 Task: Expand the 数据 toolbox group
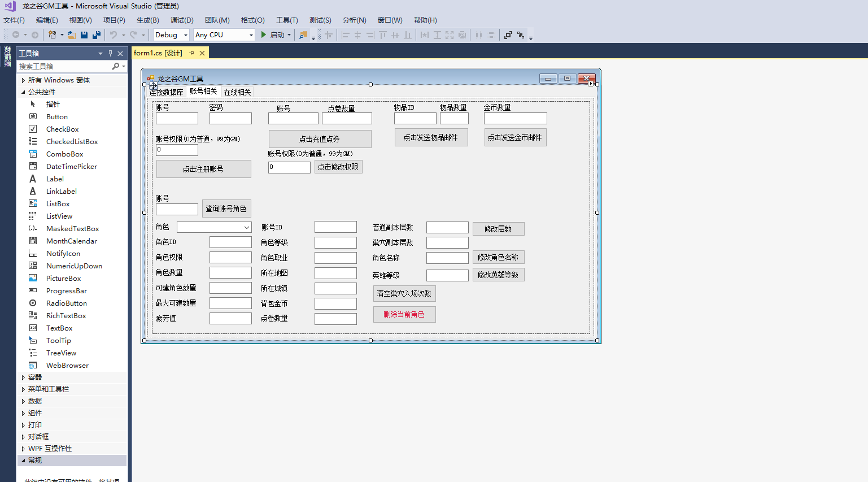(x=23, y=401)
